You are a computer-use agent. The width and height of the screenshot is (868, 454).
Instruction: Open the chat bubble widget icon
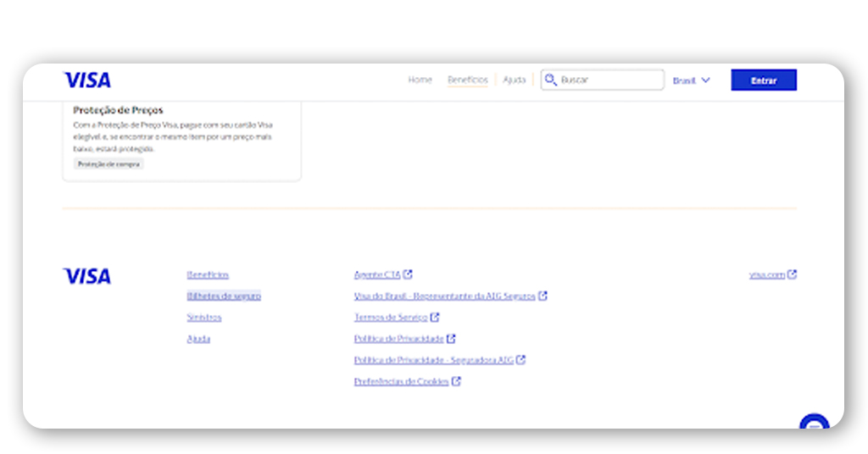pos(814,424)
